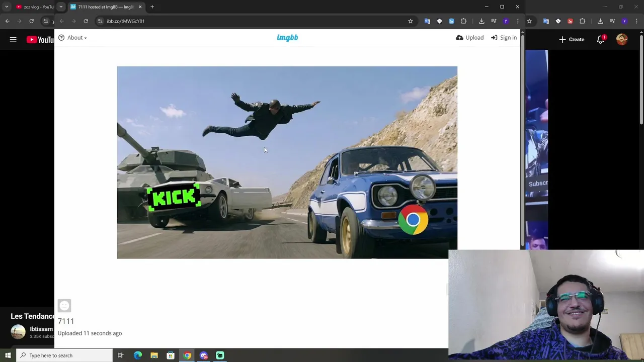
Task: Launch Microsoft Edge from taskbar
Action: click(x=138, y=355)
